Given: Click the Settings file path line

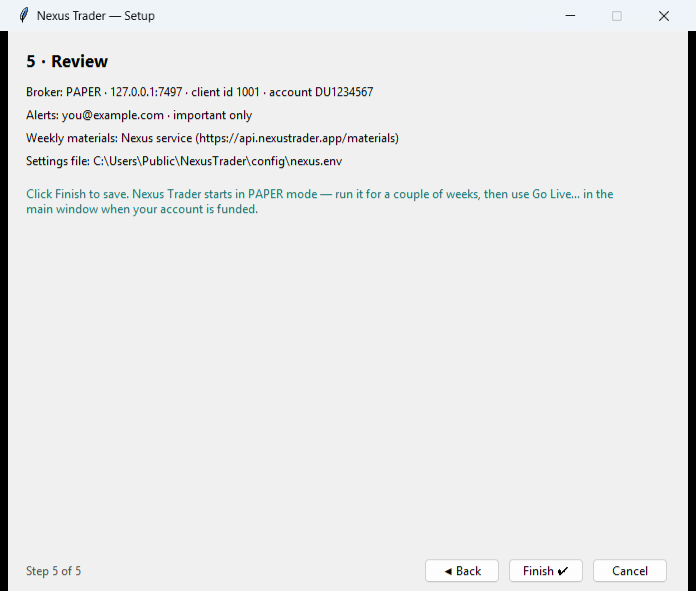Looking at the screenshot, I should tap(184, 161).
